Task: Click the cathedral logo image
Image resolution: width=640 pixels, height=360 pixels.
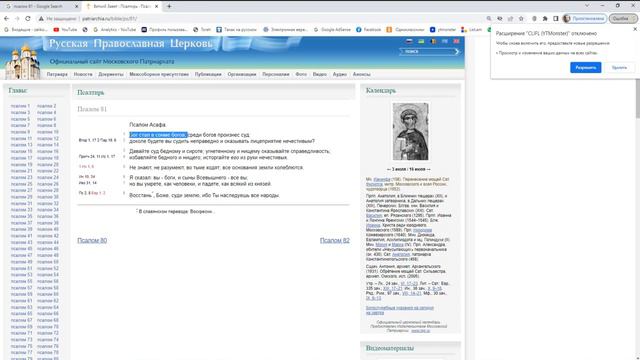Action: click(x=22, y=62)
